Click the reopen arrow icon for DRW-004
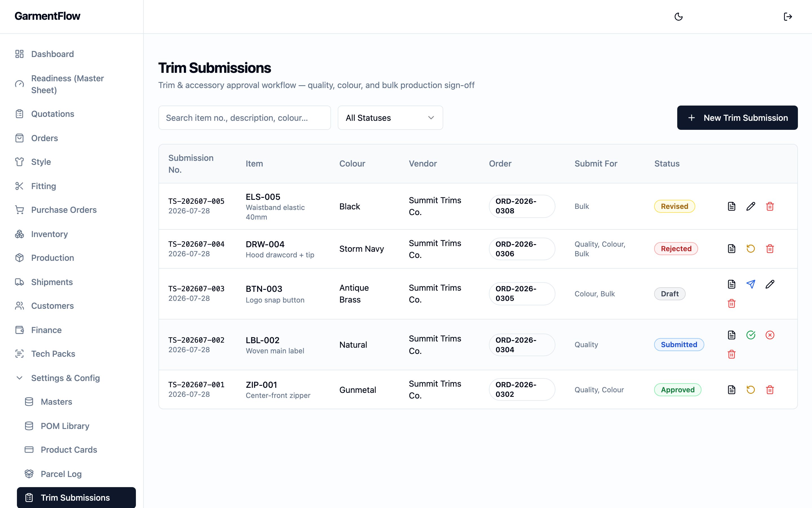 click(751, 249)
